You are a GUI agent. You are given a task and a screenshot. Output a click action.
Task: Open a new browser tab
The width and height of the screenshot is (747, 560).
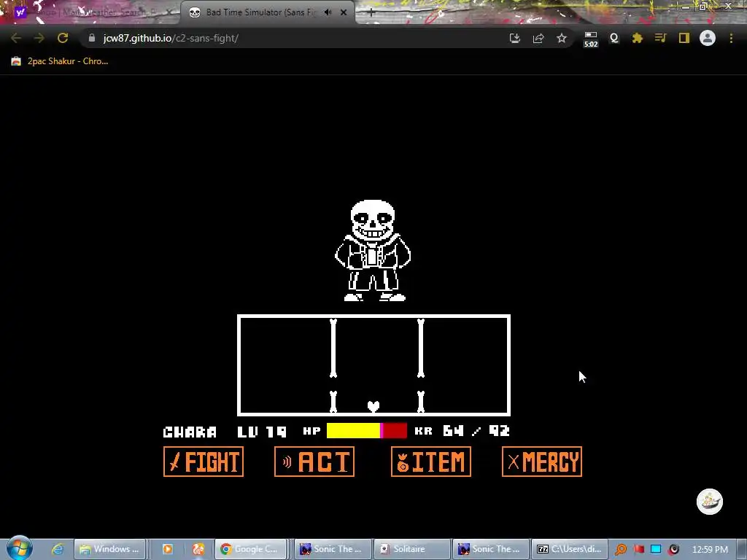[371, 13]
